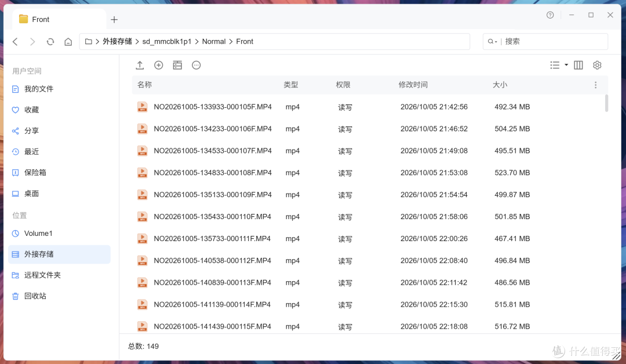Open file manager settings gear

point(597,65)
